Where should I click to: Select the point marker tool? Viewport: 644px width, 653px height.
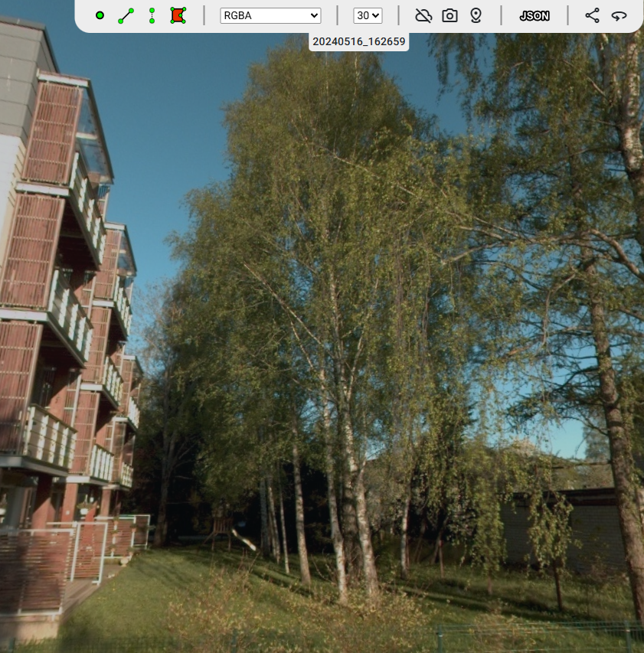(100, 15)
